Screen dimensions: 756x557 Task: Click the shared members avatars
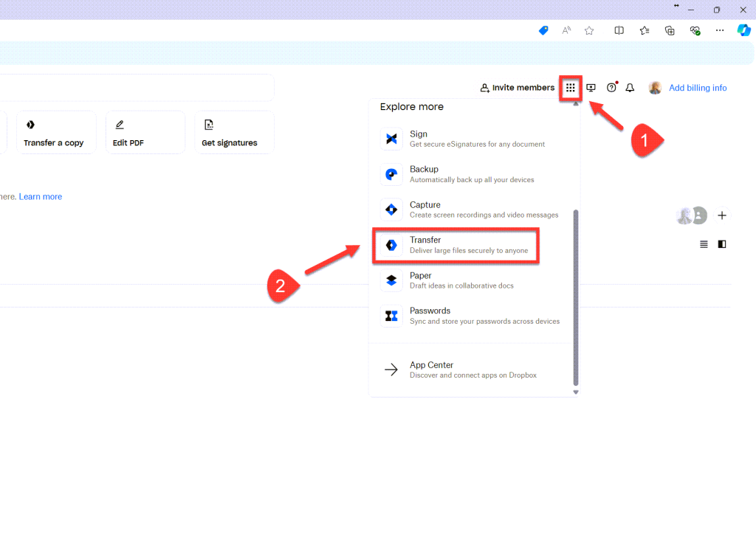click(x=691, y=215)
